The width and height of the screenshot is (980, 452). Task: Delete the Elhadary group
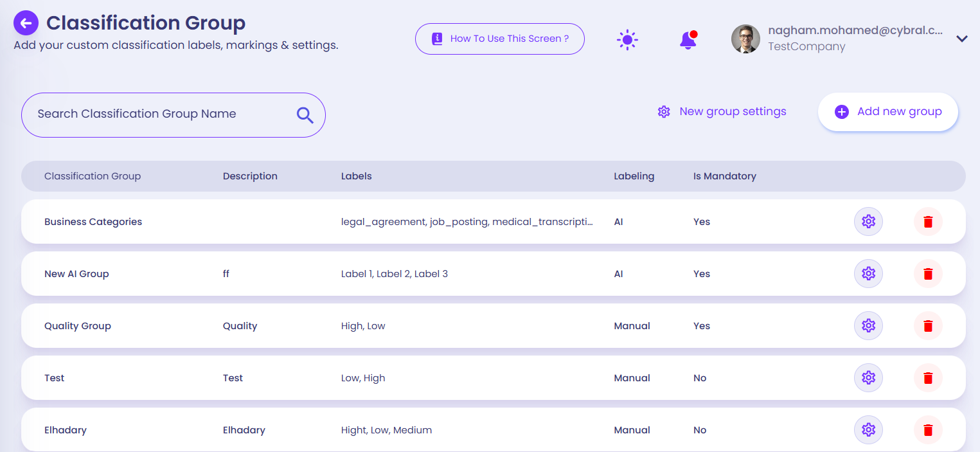(x=928, y=430)
